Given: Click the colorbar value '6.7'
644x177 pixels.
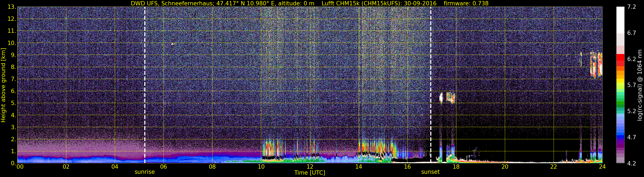Looking at the screenshot, I should coord(632,33).
